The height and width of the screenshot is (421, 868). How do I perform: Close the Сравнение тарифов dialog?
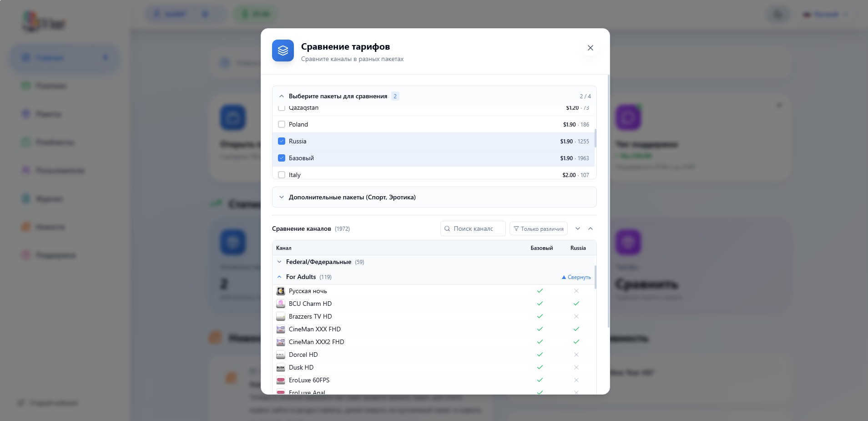tap(590, 48)
